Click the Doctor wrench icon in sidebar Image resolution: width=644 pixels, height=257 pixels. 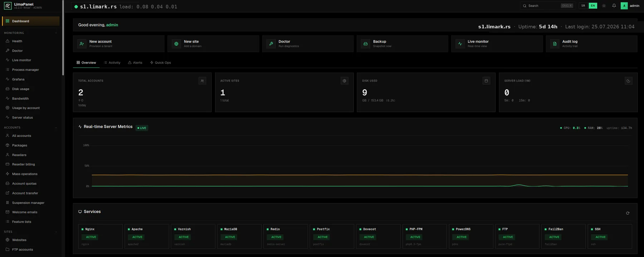[x=8, y=50]
